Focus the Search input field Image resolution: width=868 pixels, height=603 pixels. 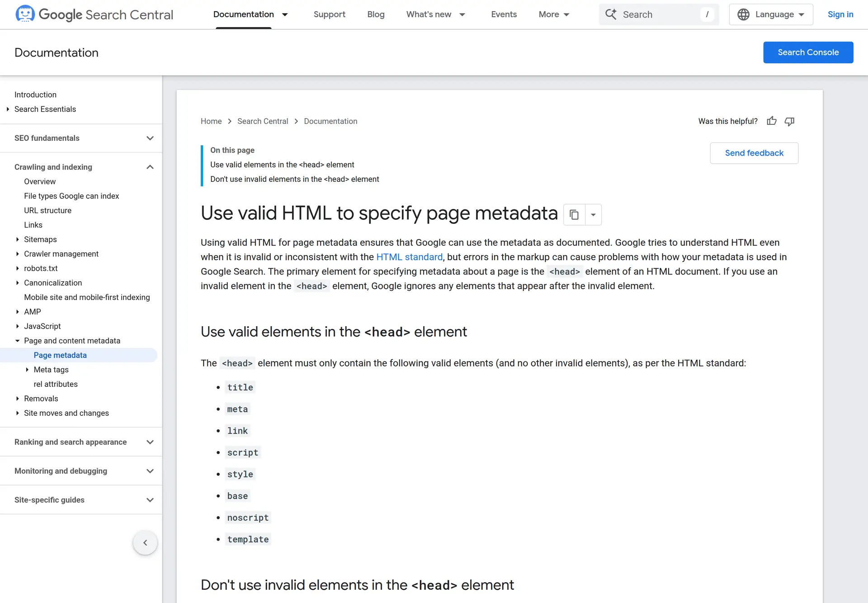[x=659, y=14]
